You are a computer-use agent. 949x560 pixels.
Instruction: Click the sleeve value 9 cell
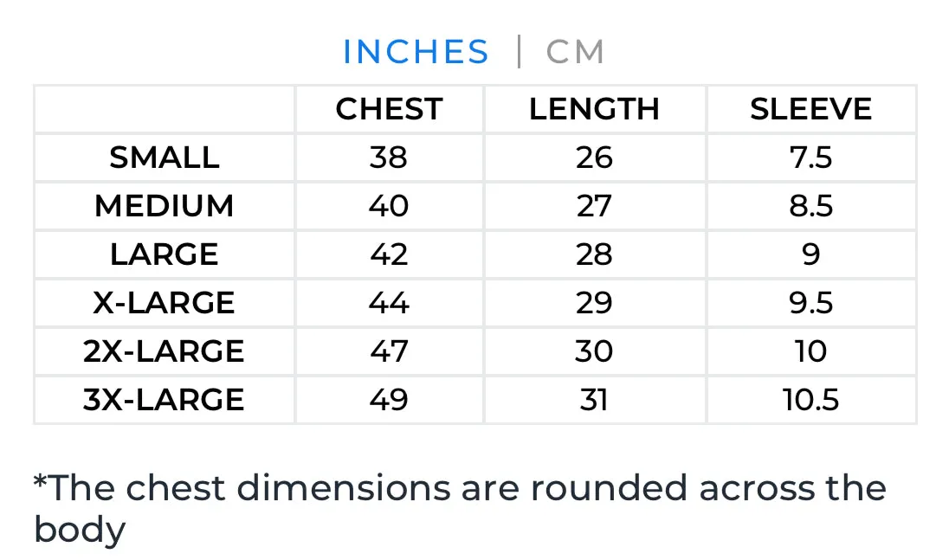click(811, 254)
